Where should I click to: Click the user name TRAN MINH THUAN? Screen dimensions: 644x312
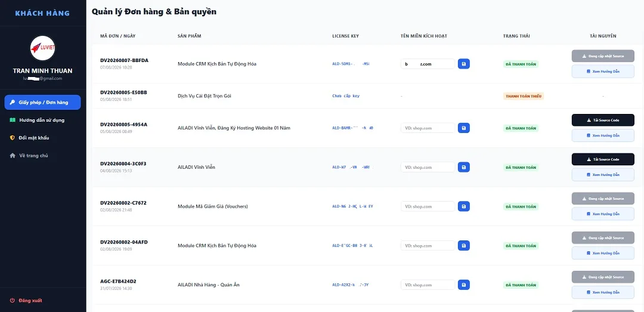pyautogui.click(x=43, y=71)
